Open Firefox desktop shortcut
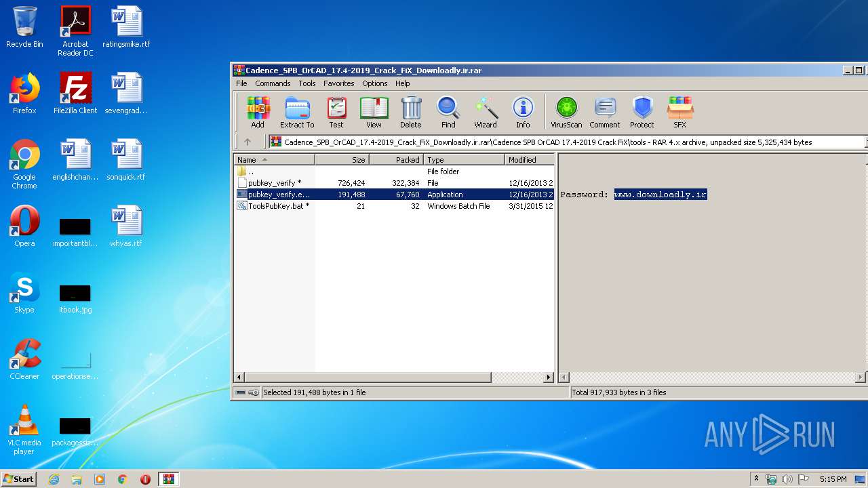This screenshot has height=488, width=868. click(24, 94)
